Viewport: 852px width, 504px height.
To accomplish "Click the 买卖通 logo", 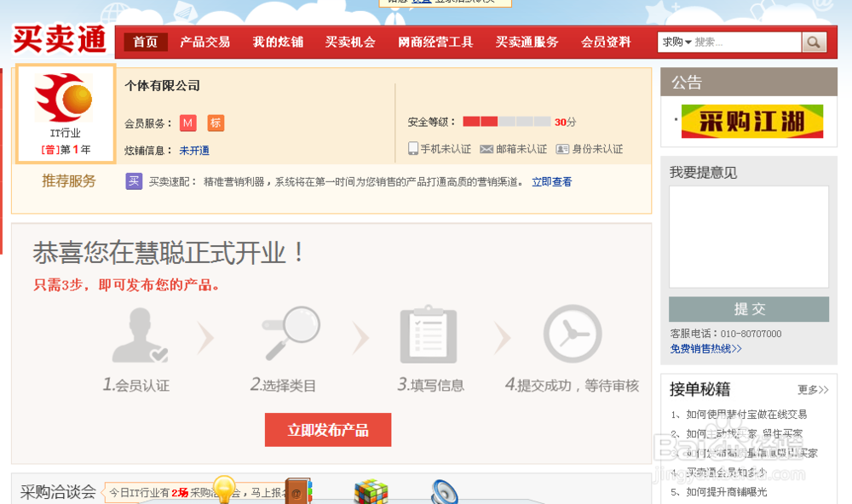I will tap(60, 40).
